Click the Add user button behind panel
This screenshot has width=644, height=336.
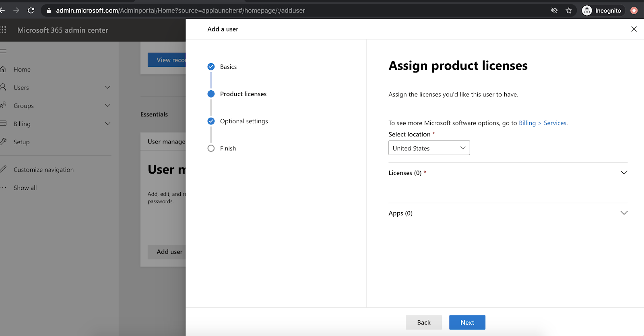[x=167, y=252]
